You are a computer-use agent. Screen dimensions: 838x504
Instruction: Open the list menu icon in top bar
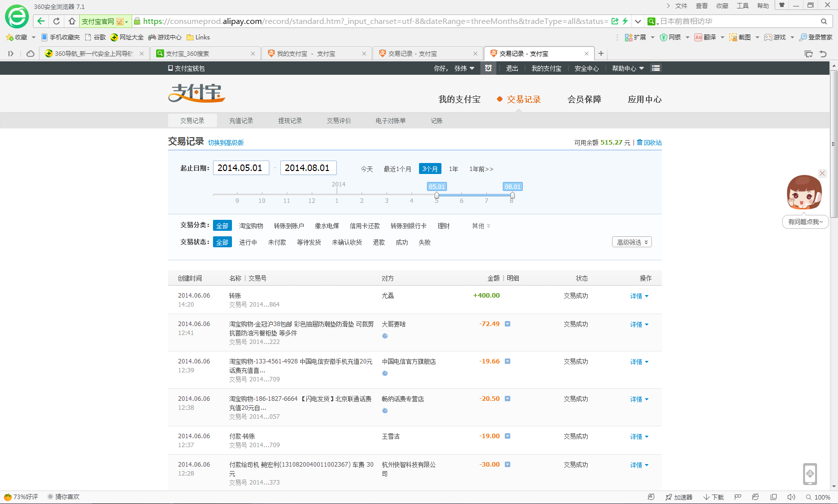(656, 68)
